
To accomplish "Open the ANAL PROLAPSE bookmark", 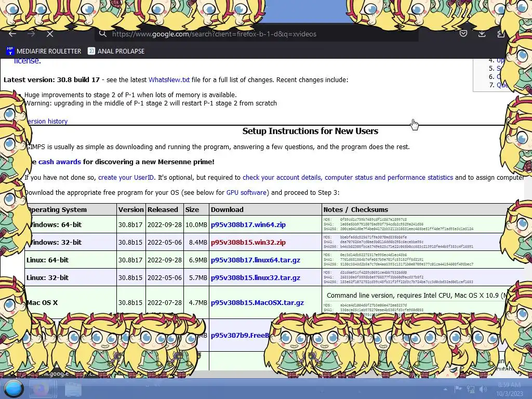I will [116, 51].
